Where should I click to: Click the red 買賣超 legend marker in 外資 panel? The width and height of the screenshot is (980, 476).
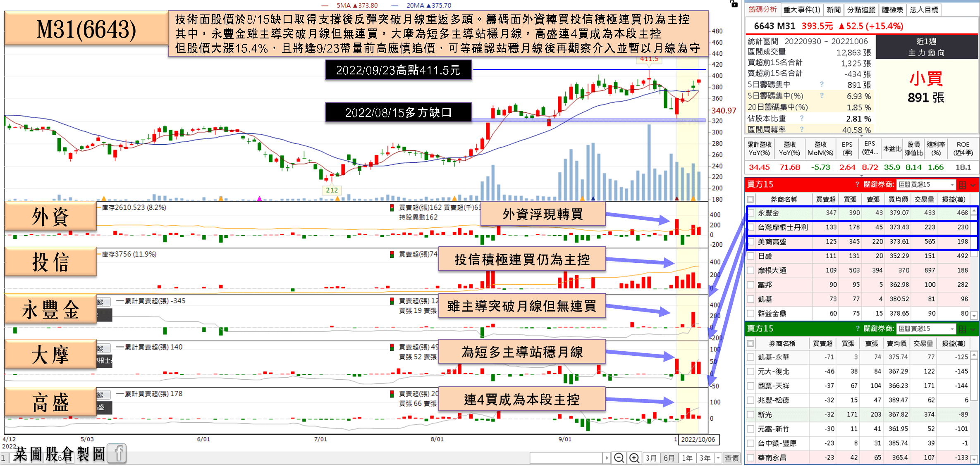[392, 207]
